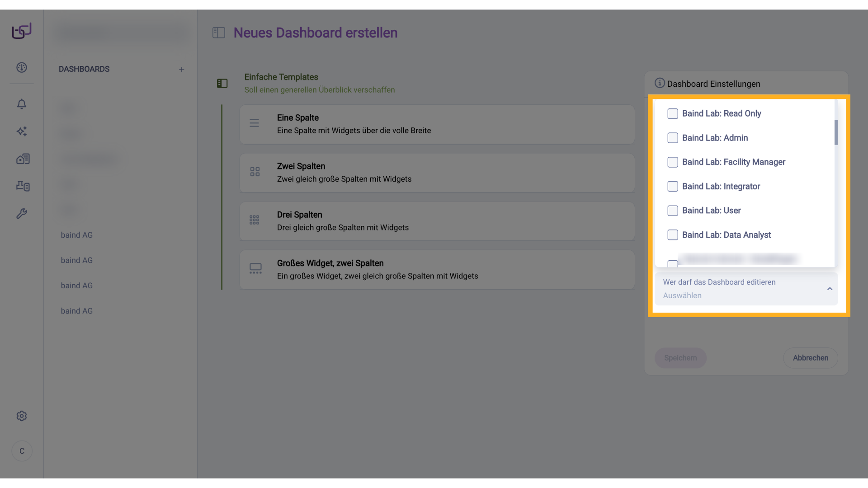
Task: Select the first baind AG entry
Action: (76, 235)
